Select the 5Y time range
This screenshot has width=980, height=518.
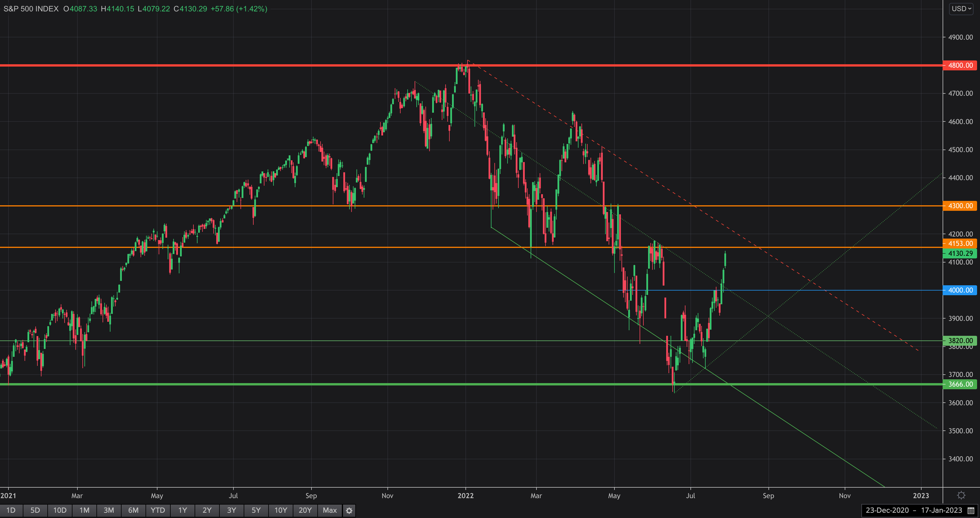(256, 510)
